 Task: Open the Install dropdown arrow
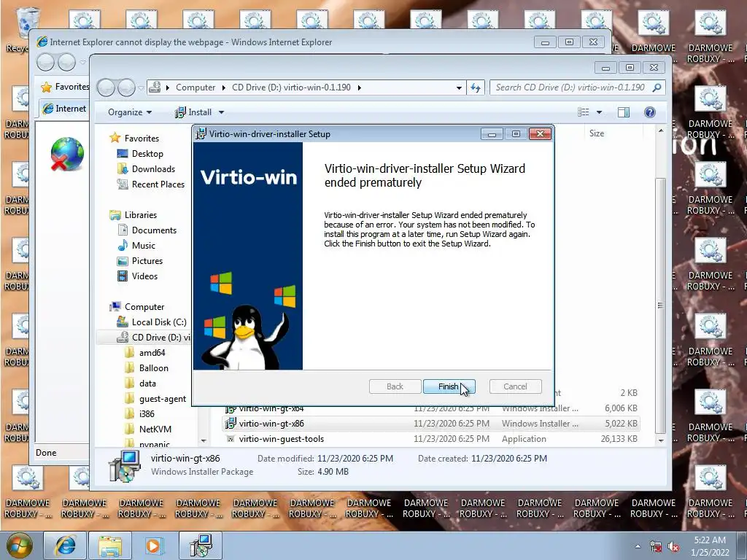(x=221, y=112)
